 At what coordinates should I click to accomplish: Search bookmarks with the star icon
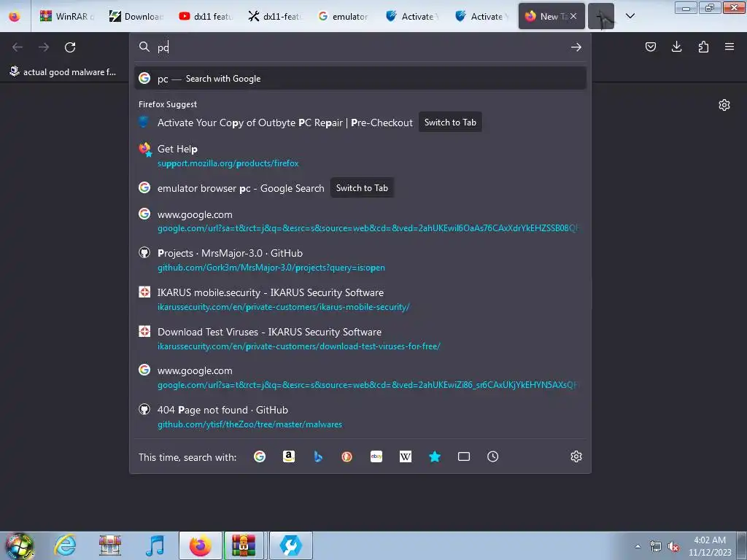[435, 456]
